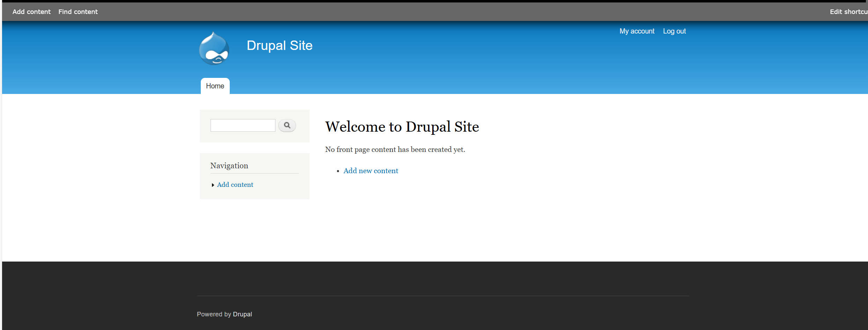Click the Navigation block title
The height and width of the screenshot is (330, 868).
(x=229, y=166)
